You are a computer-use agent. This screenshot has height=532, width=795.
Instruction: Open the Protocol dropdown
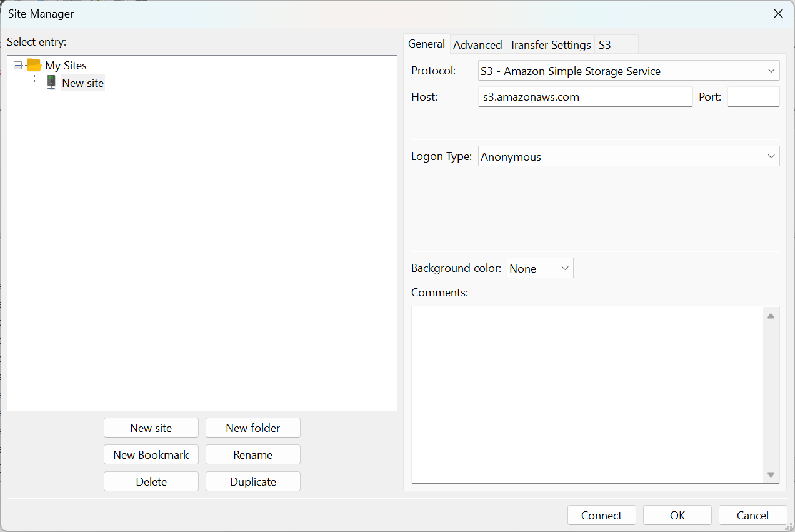[x=629, y=71]
